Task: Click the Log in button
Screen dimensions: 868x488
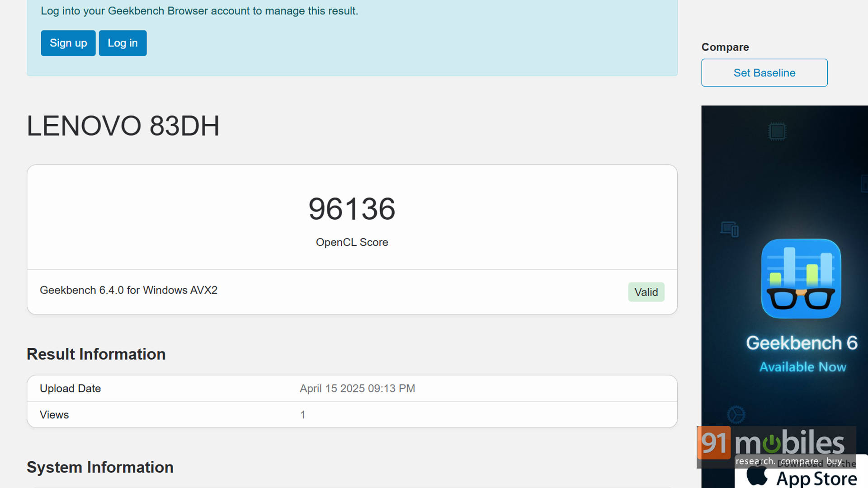Action: click(123, 43)
